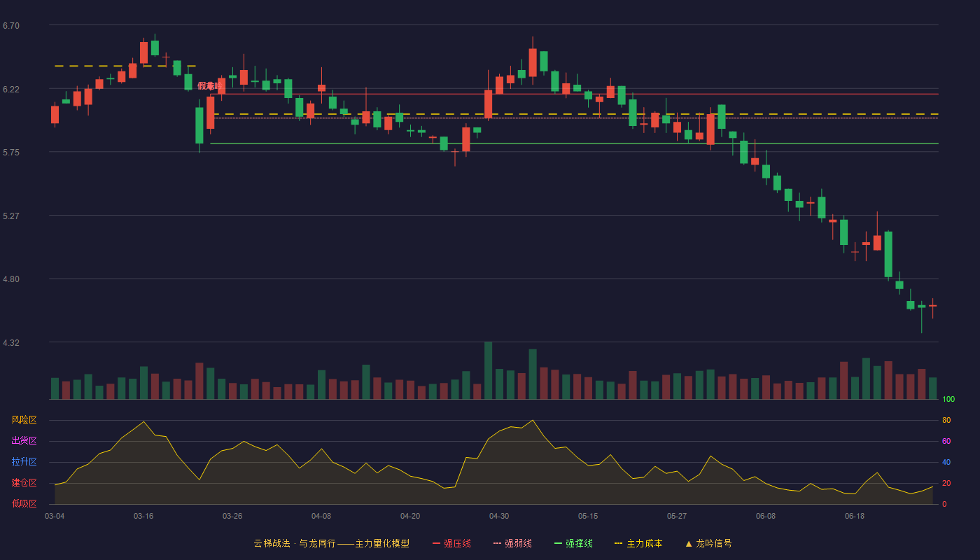The height and width of the screenshot is (560, 980).
Task: Select the 假龙吟 annotation label on chart
Action: click(x=210, y=85)
